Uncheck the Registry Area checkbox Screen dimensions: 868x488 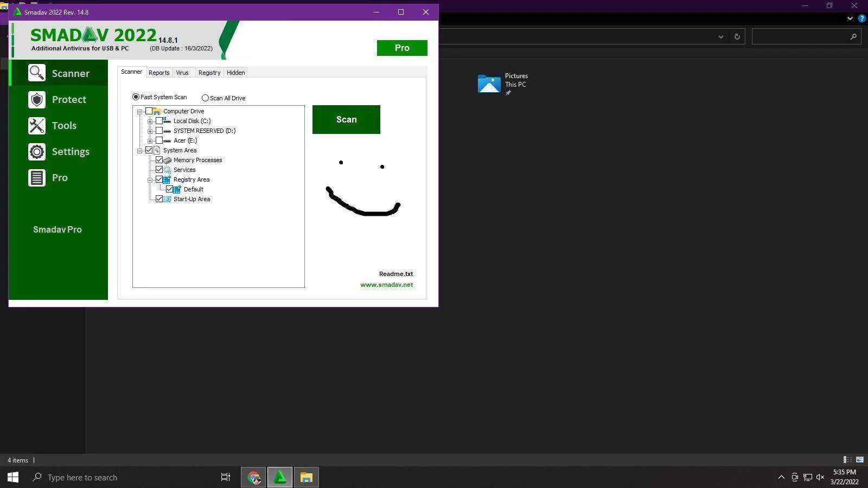159,179
